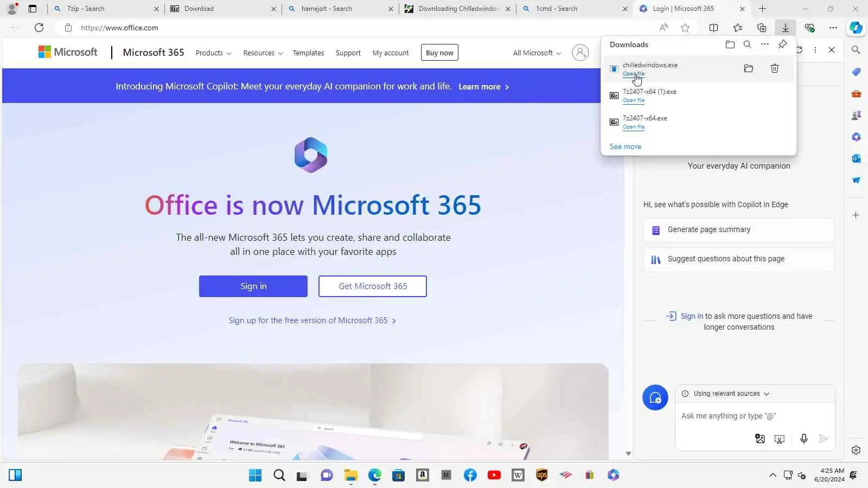
Task: Open Microsoft account sign-in avatar
Action: coord(580,53)
